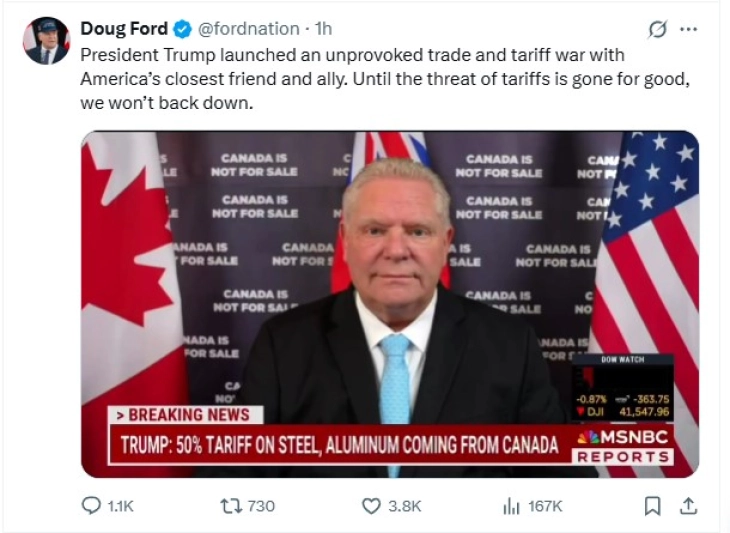Click the 167K views count
Image resolution: width=730 pixels, height=533 pixels.
point(545,507)
